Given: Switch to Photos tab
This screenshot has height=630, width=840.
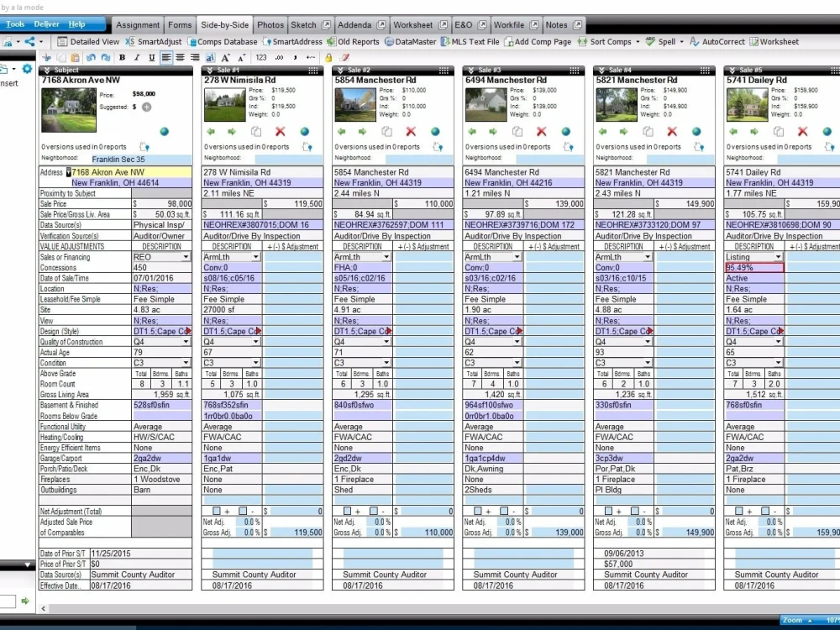Looking at the screenshot, I should [x=270, y=24].
